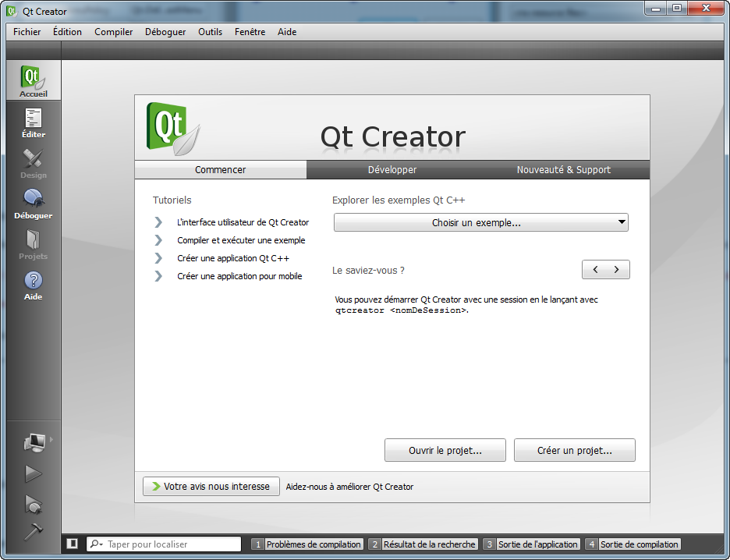Start debugging via the debug run icon
The width and height of the screenshot is (730, 560).
pos(33,505)
